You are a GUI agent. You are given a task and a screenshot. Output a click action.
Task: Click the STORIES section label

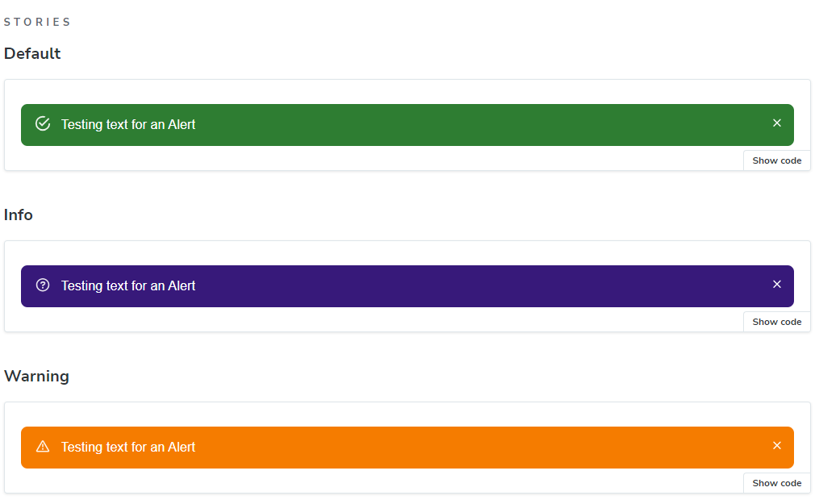(x=37, y=23)
